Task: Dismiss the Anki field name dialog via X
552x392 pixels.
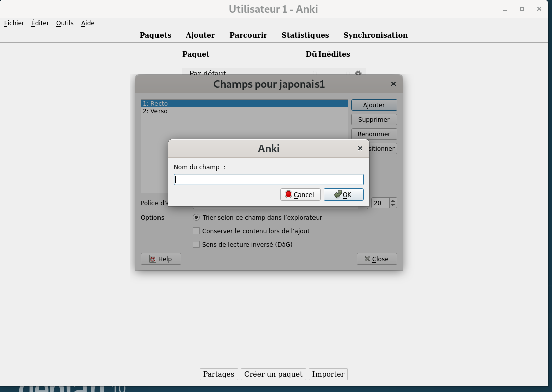Action: [x=360, y=148]
